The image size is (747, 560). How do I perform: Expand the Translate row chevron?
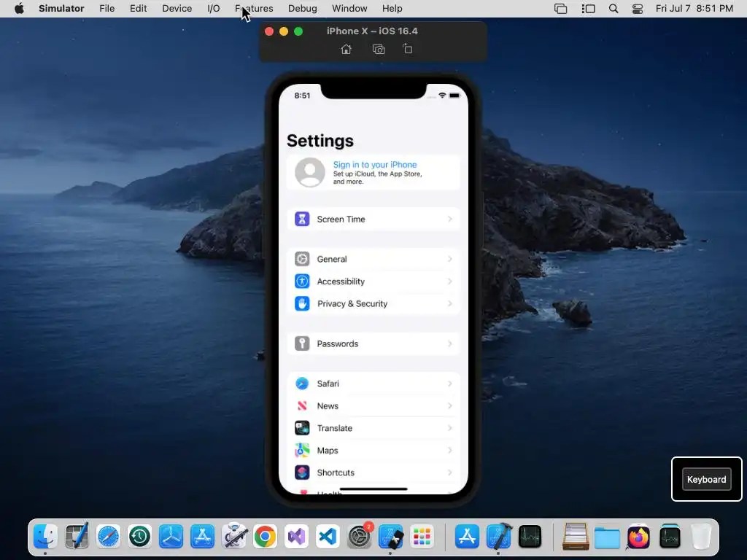tap(449, 428)
